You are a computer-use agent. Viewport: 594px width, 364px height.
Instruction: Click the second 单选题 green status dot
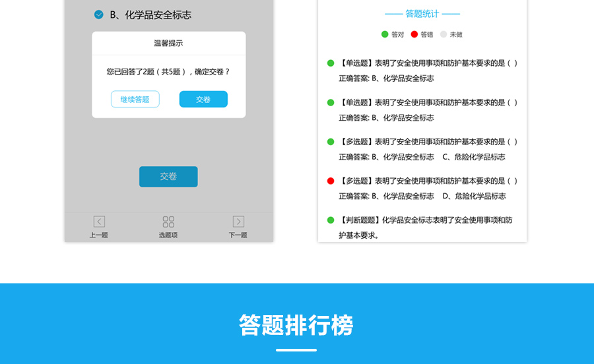pos(331,103)
